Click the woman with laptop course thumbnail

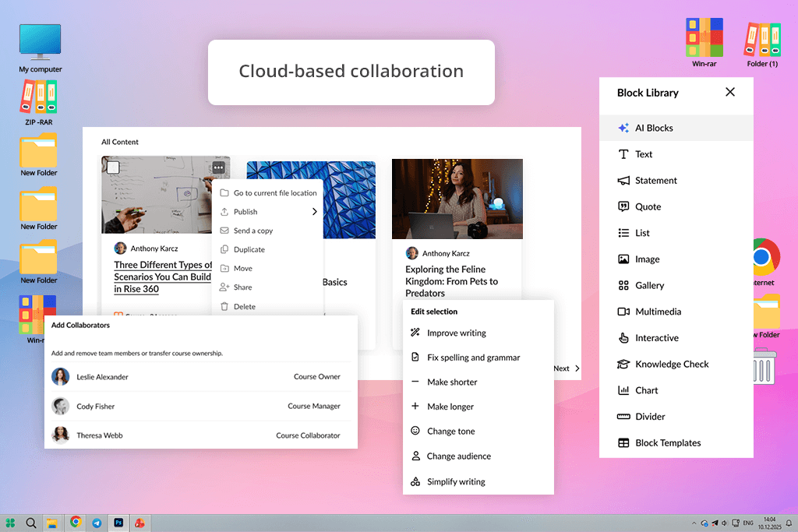coord(457,199)
